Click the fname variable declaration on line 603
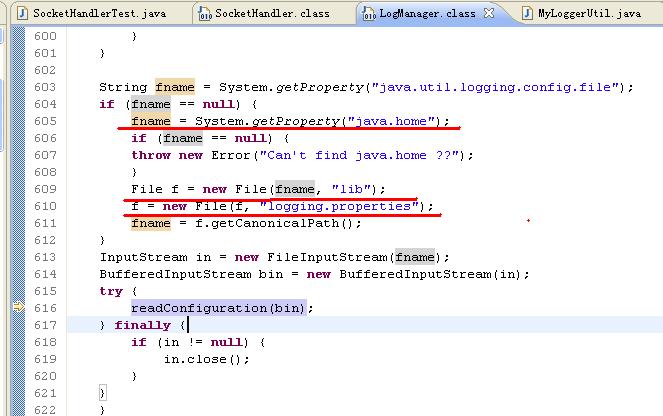Viewport: 663px width, 416px height. click(175, 87)
